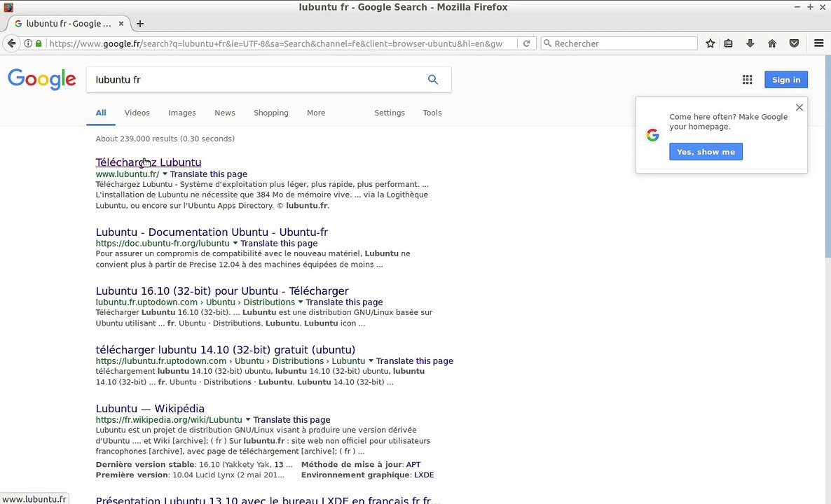The width and height of the screenshot is (831, 504).
Task: Minimize the Firefox window
Action: 797,7
